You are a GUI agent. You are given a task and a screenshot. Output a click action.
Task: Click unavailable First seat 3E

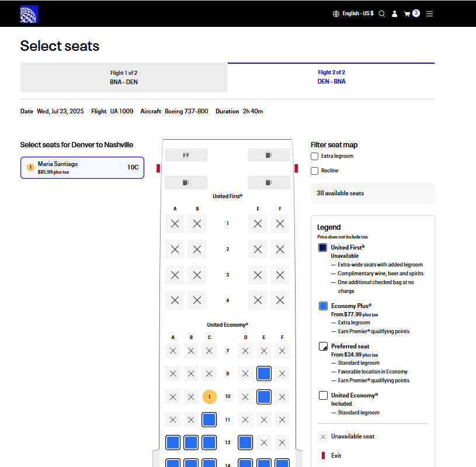(x=258, y=275)
